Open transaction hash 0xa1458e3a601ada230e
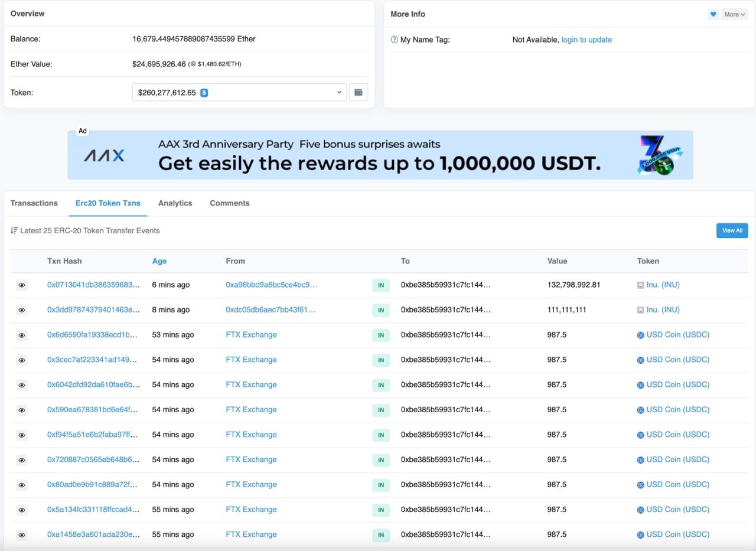 (x=94, y=534)
